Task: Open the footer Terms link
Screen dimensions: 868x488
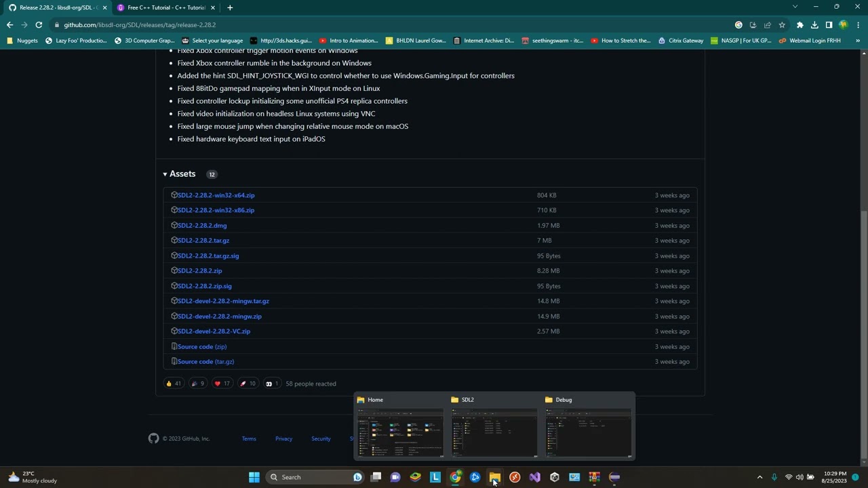Action: click(249, 439)
